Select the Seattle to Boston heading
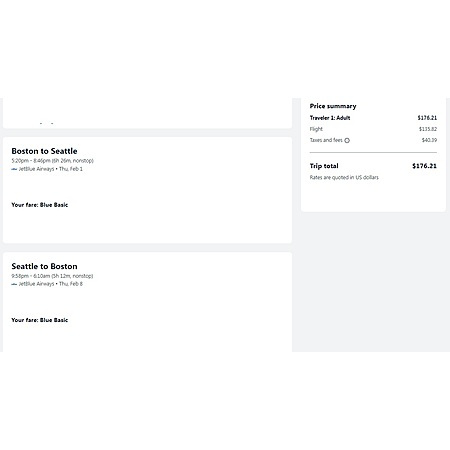 coord(44,266)
